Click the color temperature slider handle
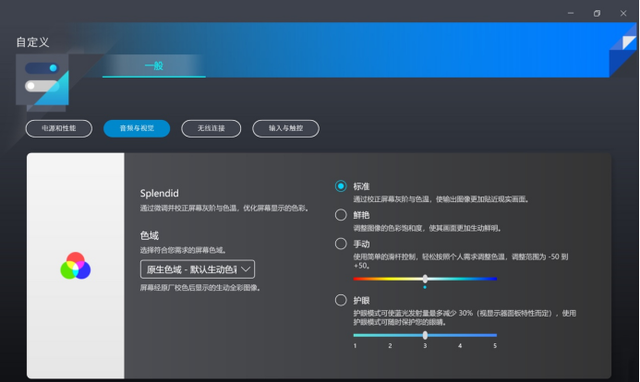 pos(425,279)
